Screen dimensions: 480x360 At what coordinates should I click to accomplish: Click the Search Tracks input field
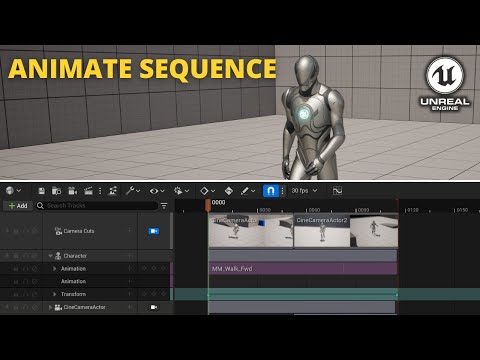click(x=97, y=206)
